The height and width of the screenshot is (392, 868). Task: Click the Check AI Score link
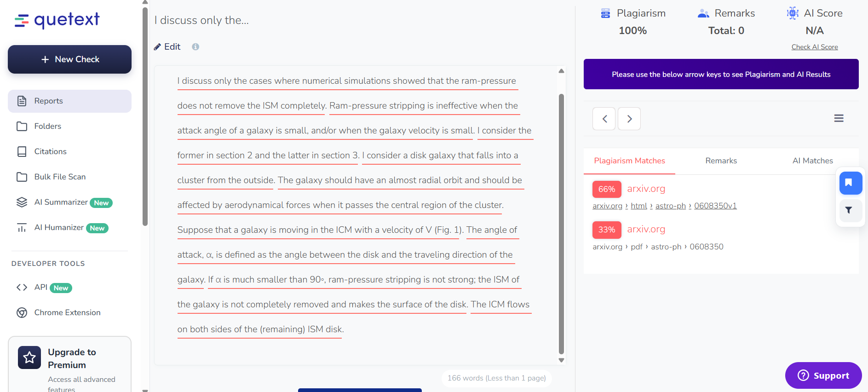tap(814, 47)
